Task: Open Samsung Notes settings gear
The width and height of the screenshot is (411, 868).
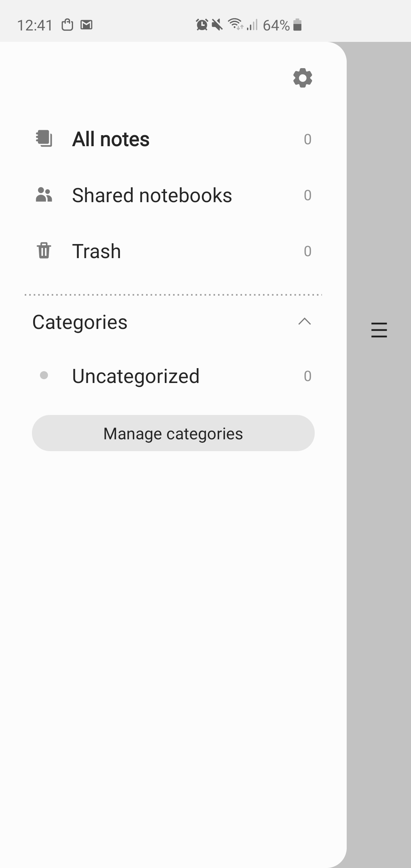Action: [303, 78]
